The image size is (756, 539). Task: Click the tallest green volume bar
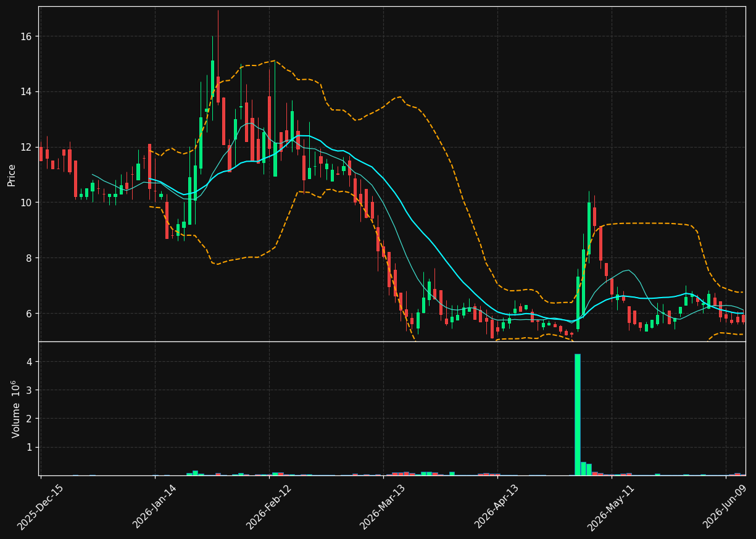pyautogui.click(x=578, y=414)
